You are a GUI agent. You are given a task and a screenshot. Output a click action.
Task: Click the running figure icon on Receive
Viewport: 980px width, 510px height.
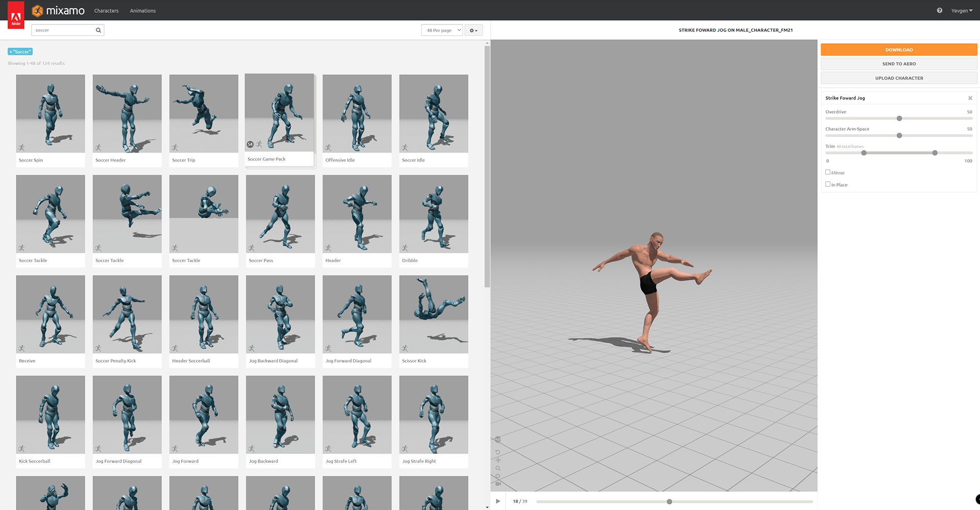(x=21, y=348)
